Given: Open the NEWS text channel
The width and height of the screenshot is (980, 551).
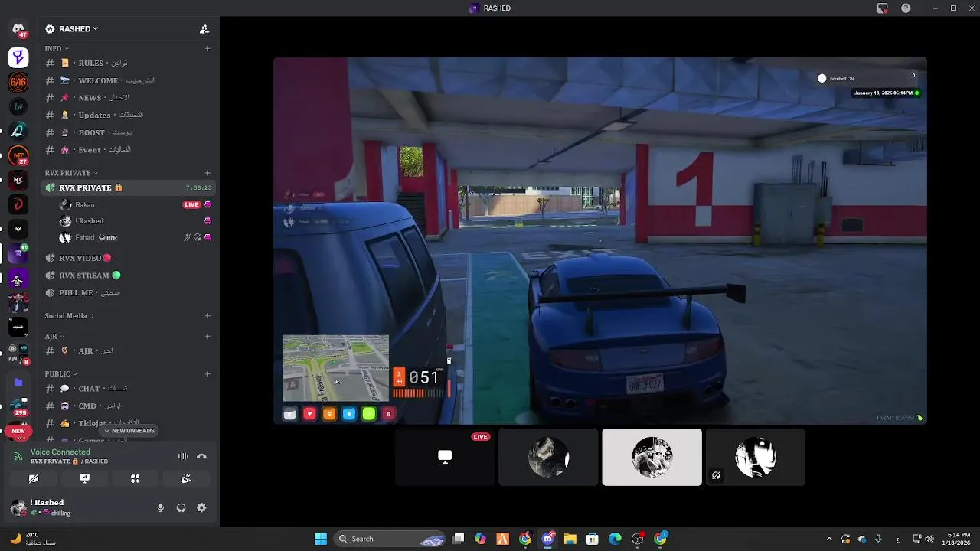Looking at the screenshot, I should click(128, 98).
